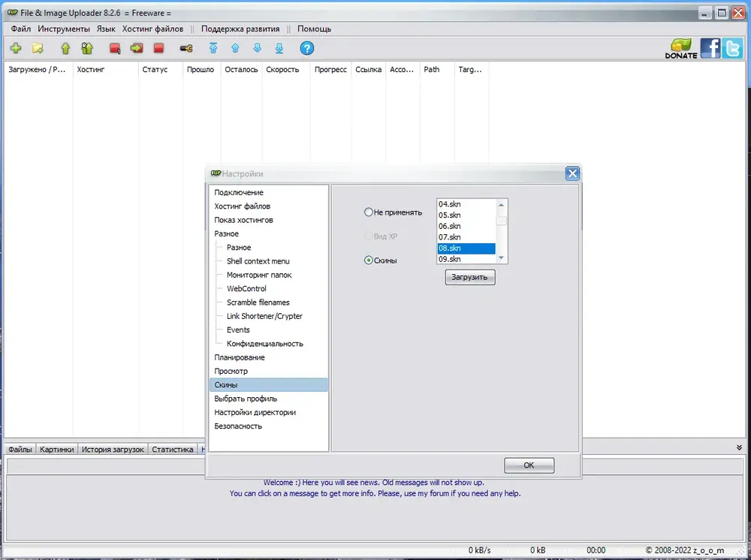This screenshot has width=751, height=560.
Task: Open the Facebook icon
Action: pos(710,48)
